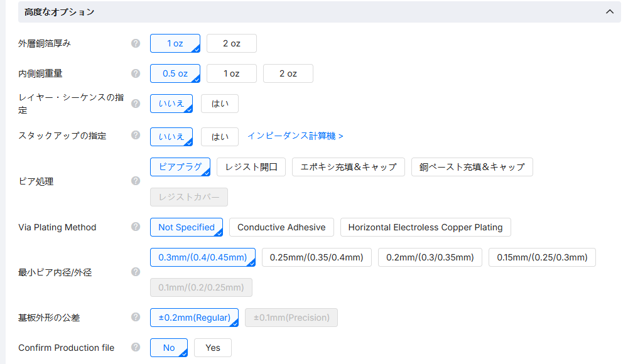Select いいえ for レイヤー・シーケンスの指定
The height and width of the screenshot is (364, 628).
[x=171, y=104]
